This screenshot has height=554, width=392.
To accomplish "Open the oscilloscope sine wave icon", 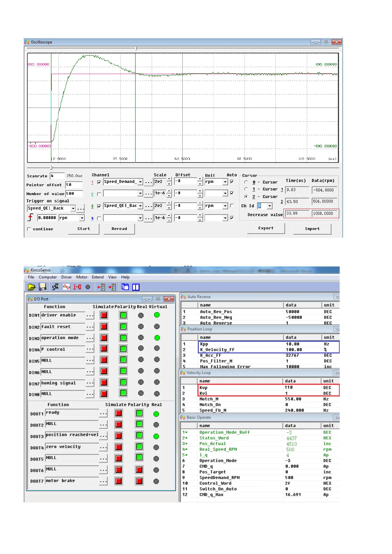I will [x=66, y=287].
